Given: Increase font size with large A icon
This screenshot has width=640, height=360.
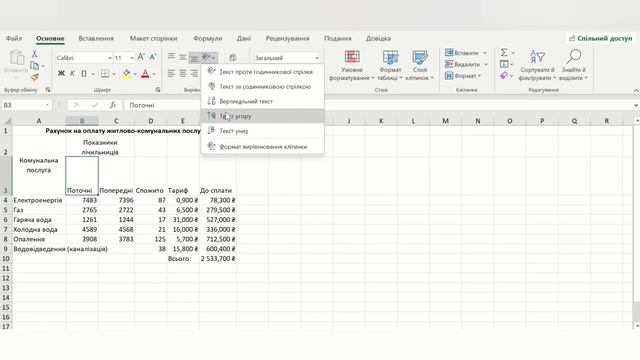Looking at the screenshot, I should (x=141, y=58).
